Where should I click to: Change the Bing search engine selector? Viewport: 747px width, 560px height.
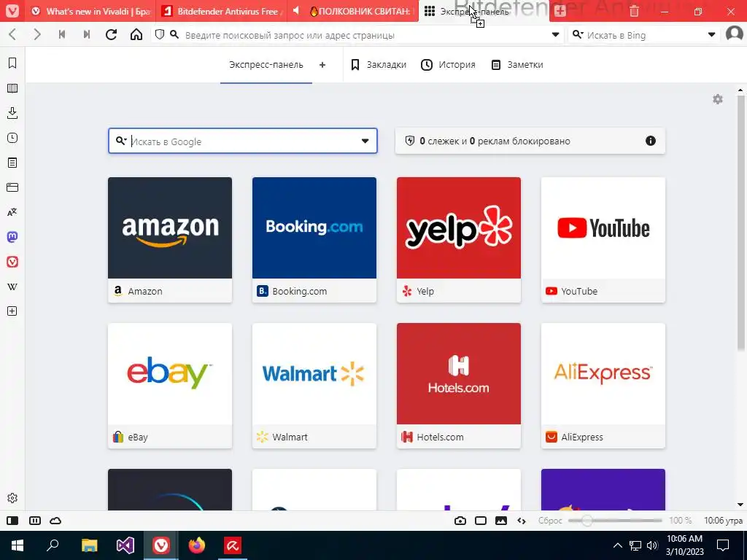coord(578,34)
